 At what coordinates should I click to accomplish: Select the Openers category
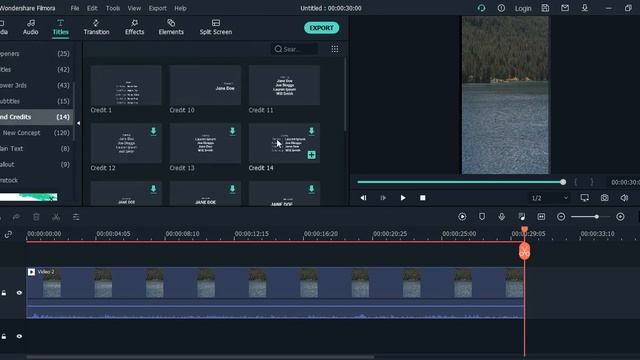coord(36,53)
